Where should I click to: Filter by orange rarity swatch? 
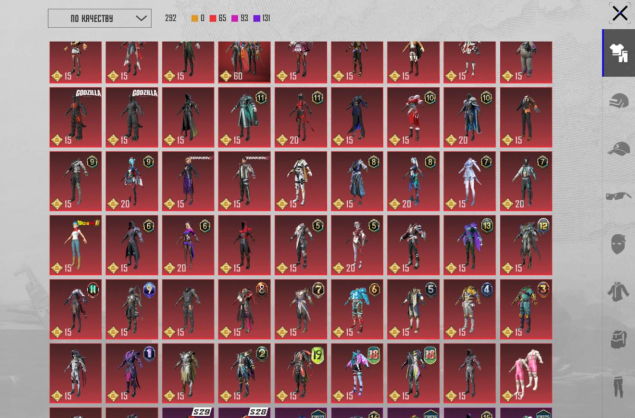(x=197, y=18)
